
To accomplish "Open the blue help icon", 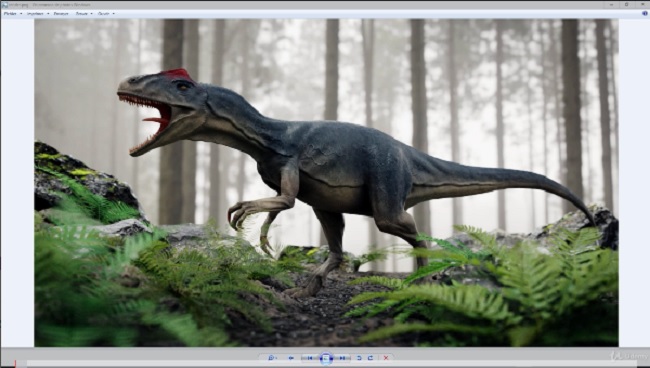I will 645,13.
